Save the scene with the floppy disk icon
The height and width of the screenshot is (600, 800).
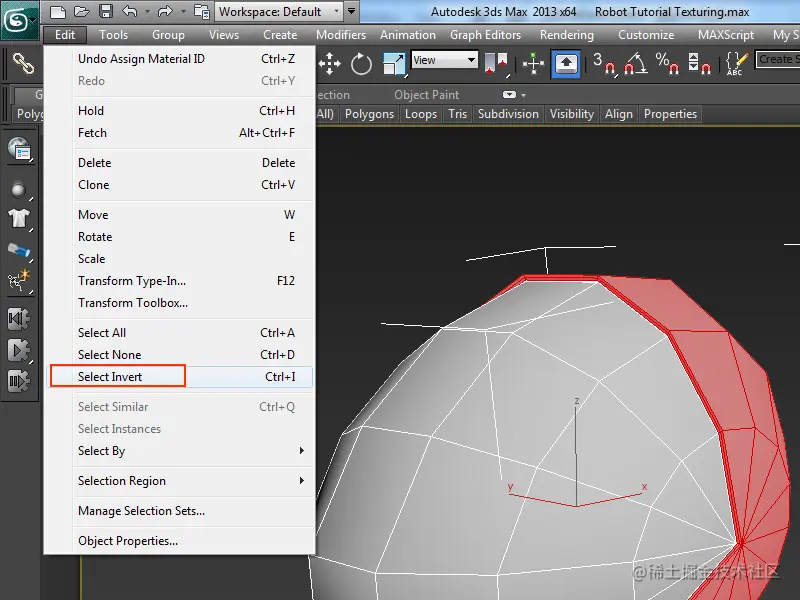point(106,11)
